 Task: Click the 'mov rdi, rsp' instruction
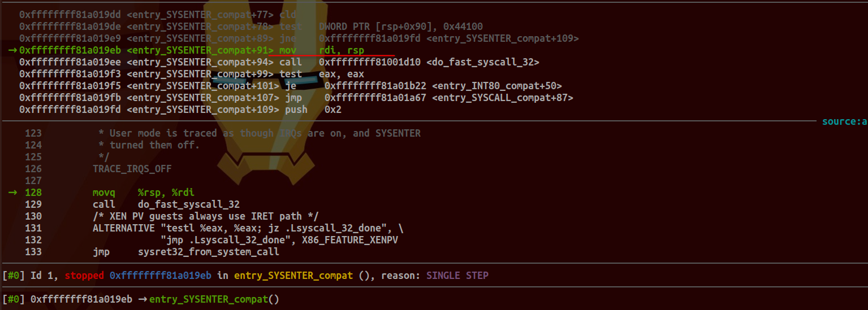tap(322, 50)
